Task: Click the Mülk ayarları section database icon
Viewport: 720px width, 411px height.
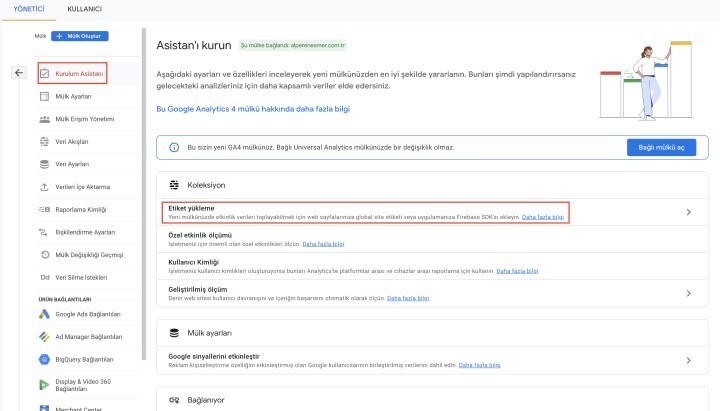Action: [174, 333]
